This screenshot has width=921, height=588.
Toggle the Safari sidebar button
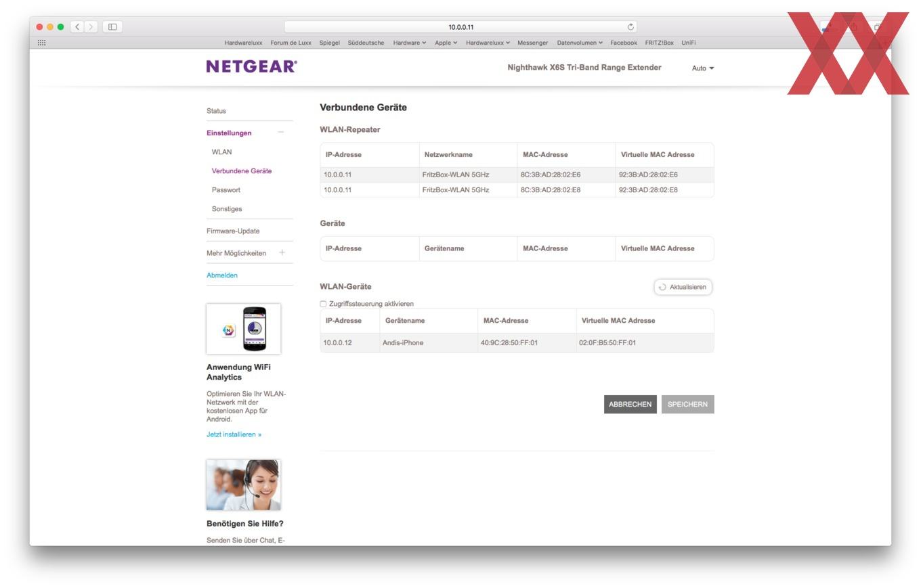112,27
